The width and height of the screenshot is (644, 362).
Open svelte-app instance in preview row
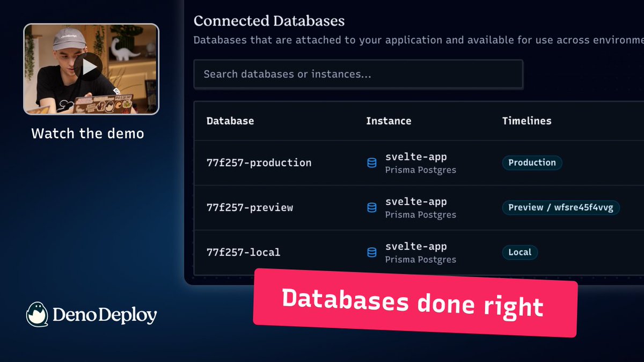416,202
